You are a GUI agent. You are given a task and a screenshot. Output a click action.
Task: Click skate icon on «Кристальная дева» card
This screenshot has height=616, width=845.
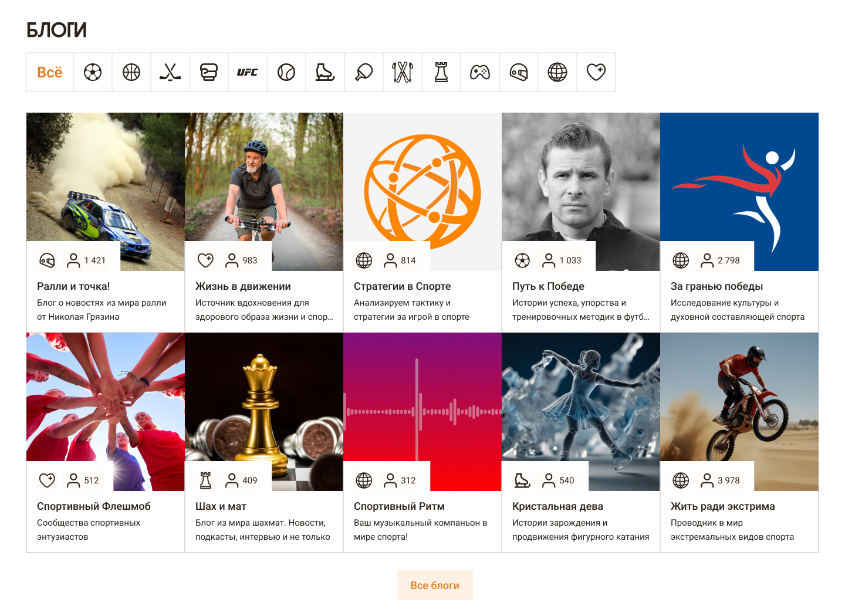click(x=522, y=480)
